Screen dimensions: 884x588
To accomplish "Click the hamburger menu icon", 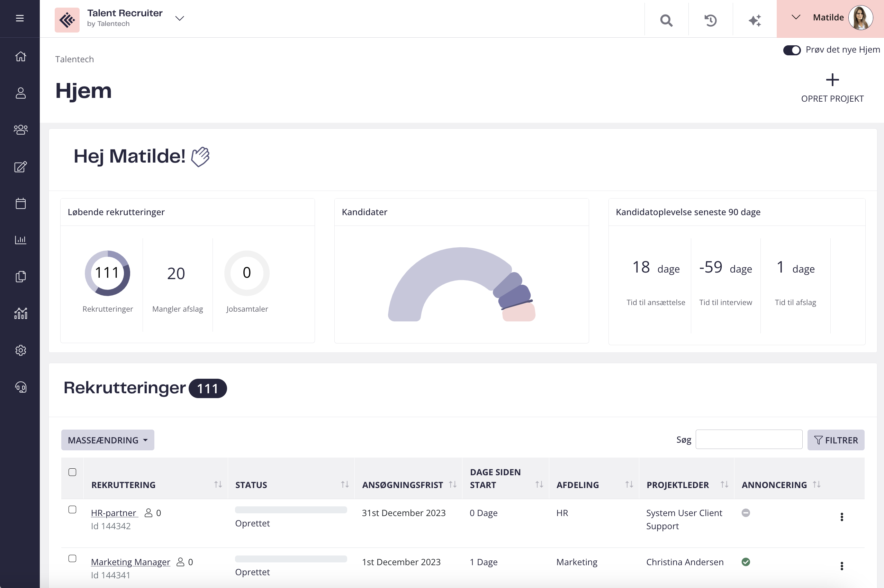I will pyautogui.click(x=19, y=18).
